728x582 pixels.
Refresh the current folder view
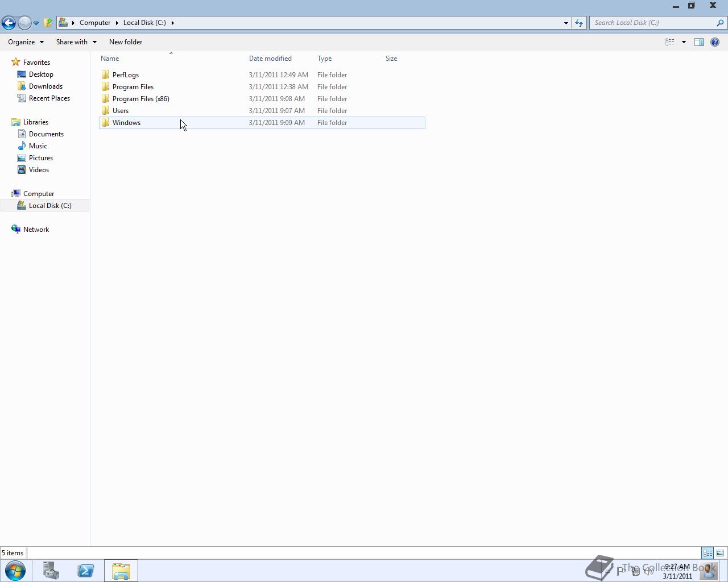tap(579, 23)
